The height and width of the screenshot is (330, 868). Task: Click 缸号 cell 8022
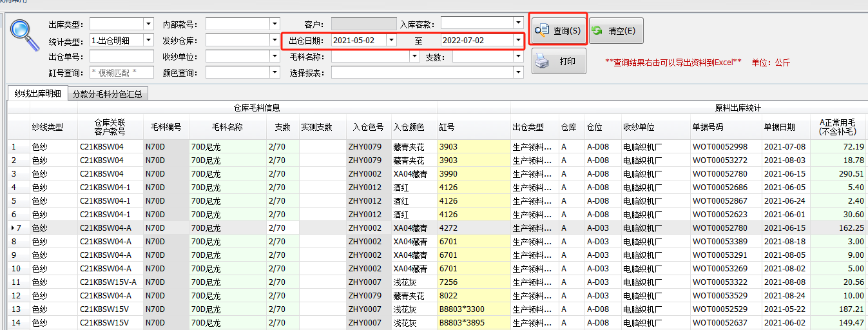(474, 296)
